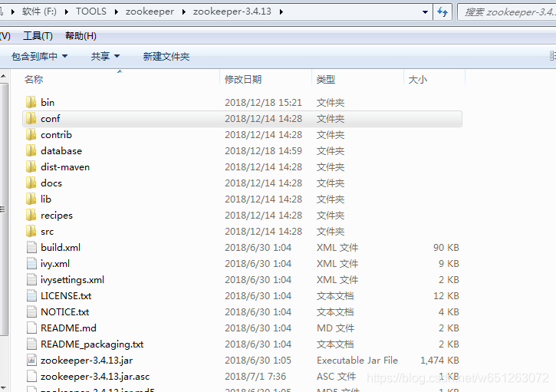The width and height of the screenshot is (556, 392).
Task: Select the README_packaging.txt file icon
Action: pos(31,344)
